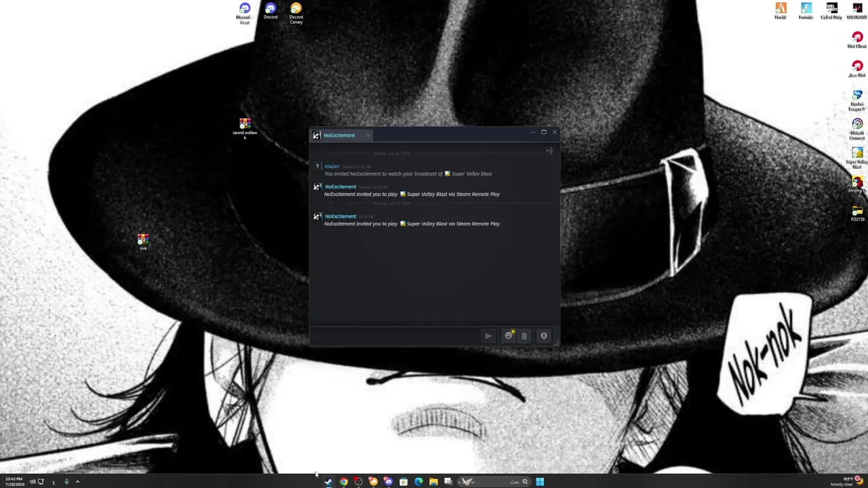Open Ubisoft Connect desktop shortcut
The width and height of the screenshot is (868, 488).
pyautogui.click(x=857, y=129)
